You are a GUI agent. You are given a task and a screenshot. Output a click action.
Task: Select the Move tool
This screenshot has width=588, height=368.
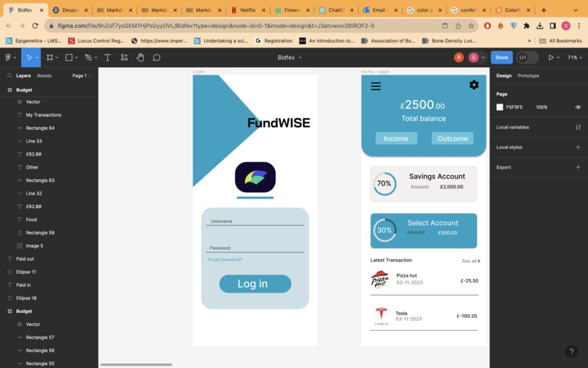29,58
